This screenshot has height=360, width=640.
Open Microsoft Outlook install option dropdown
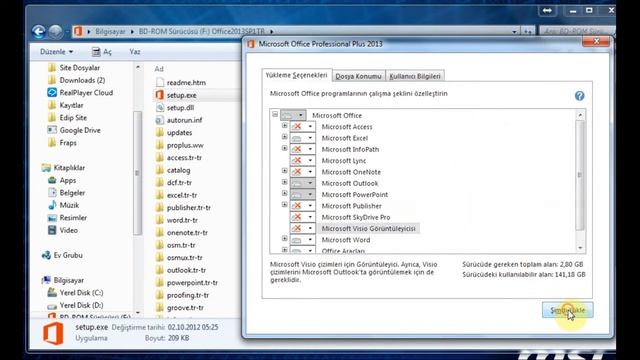[x=302, y=183]
